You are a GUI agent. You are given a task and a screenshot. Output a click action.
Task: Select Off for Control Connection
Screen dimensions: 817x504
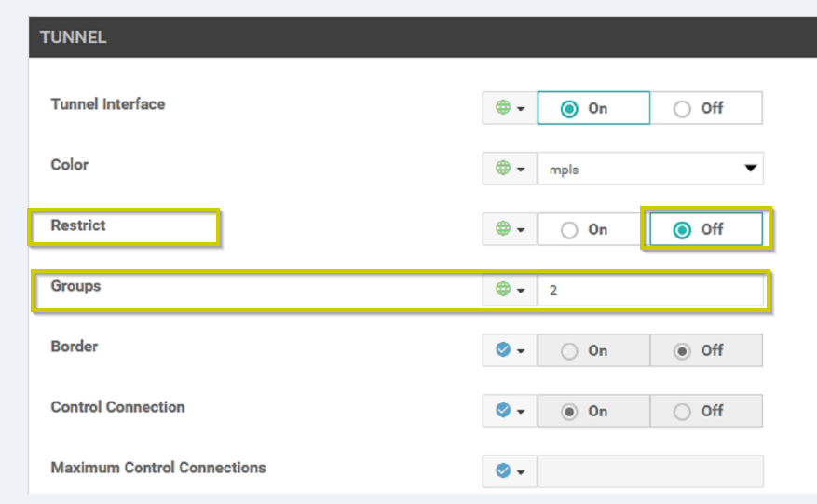[706, 411]
